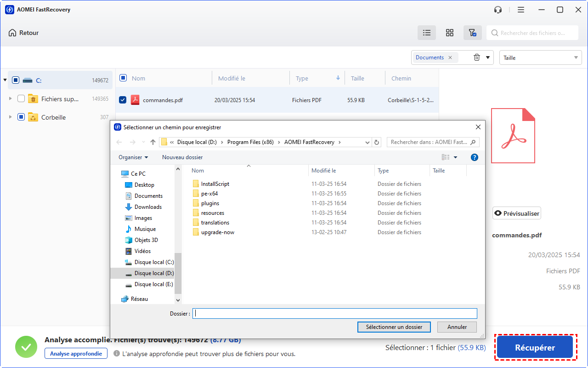Click the Type column sort arrow

tap(338, 78)
